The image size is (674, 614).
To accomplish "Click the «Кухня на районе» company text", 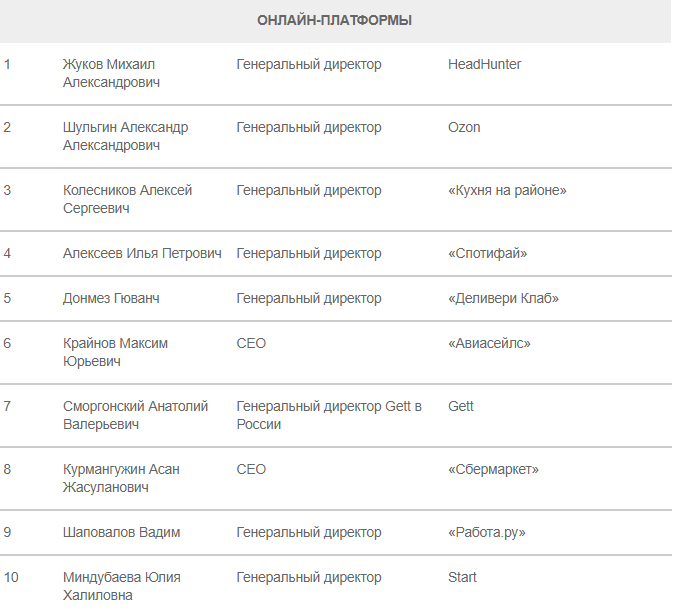I will (x=507, y=190).
